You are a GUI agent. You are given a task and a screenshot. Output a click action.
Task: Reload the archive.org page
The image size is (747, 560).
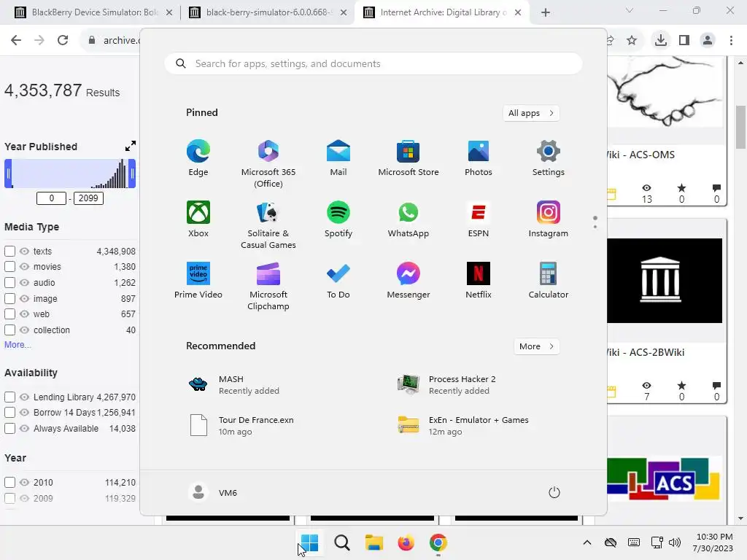(63, 40)
